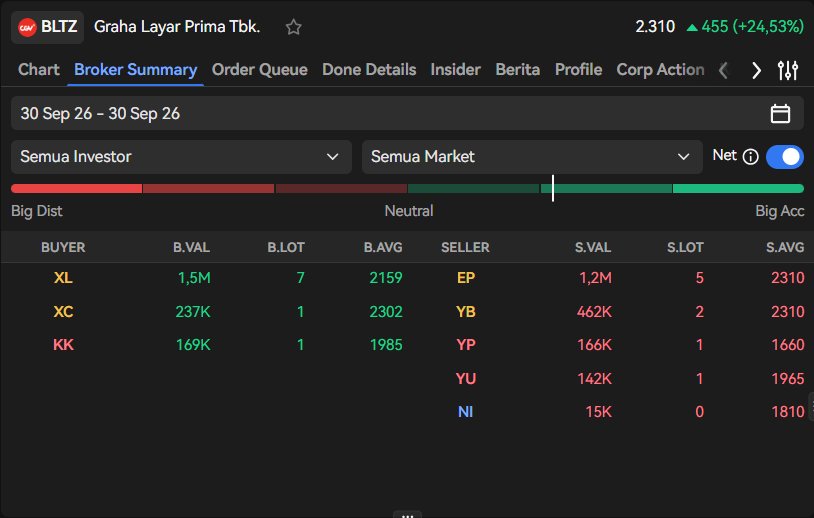The height and width of the screenshot is (518, 814).
Task: Open the filter settings sliders icon
Action: point(788,70)
